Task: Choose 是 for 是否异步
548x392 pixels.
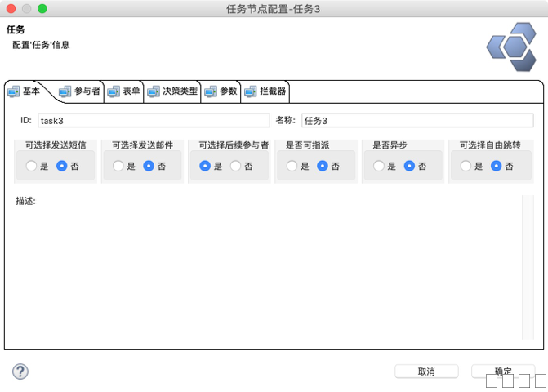Action: point(379,166)
